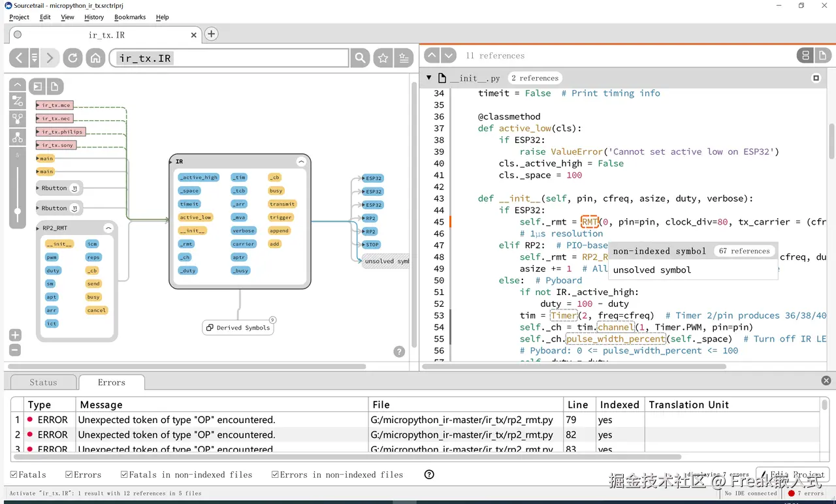Go to the home overview icon

(x=95, y=58)
